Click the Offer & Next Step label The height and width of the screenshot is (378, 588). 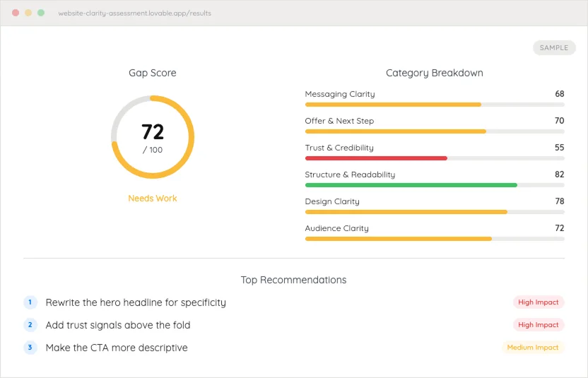click(x=339, y=121)
